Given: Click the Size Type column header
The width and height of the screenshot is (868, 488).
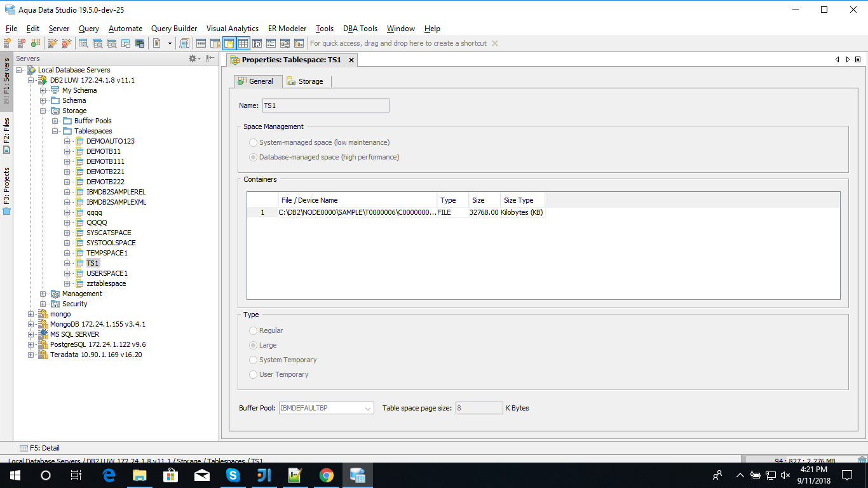Looking at the screenshot, I should coord(522,200).
